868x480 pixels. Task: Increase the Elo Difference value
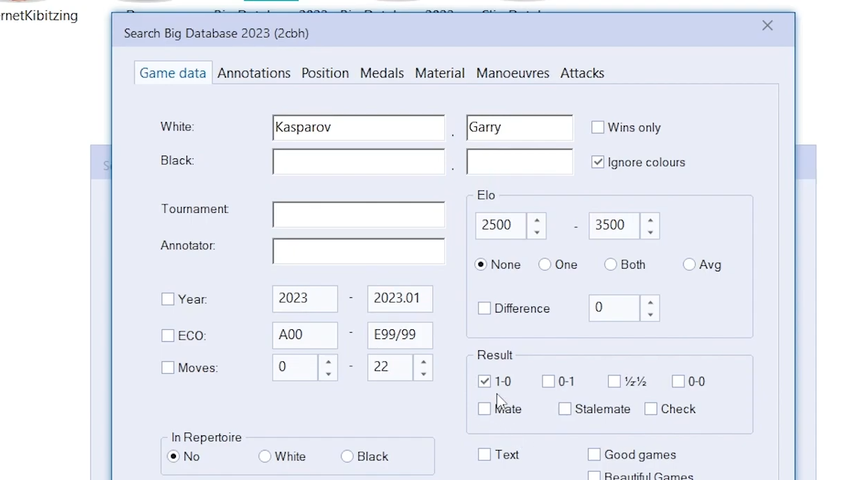pos(650,302)
